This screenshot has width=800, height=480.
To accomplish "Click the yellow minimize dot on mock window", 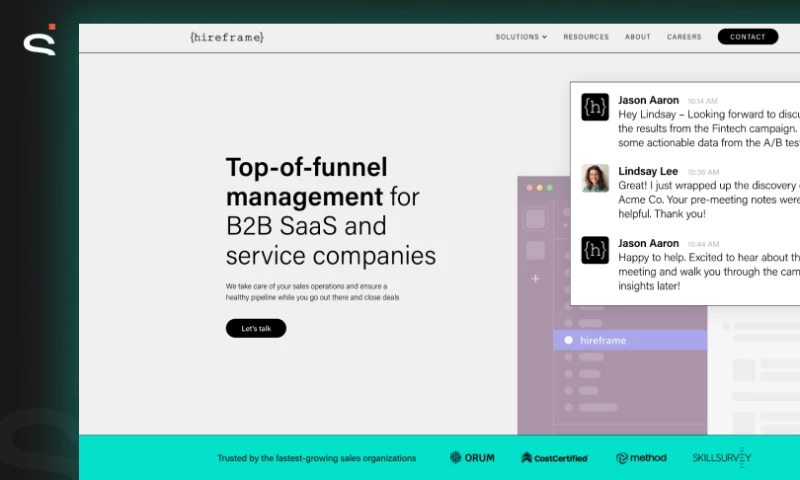I will (x=539, y=188).
